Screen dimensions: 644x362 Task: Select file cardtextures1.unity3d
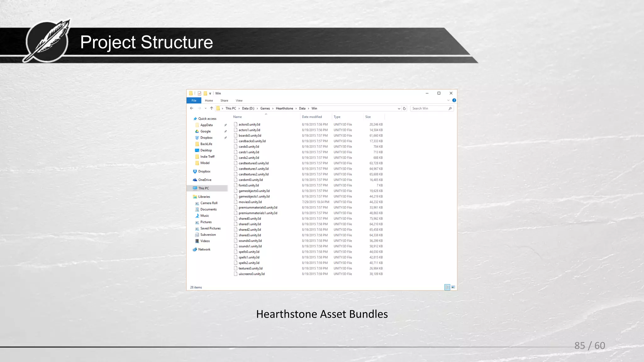coord(253,169)
